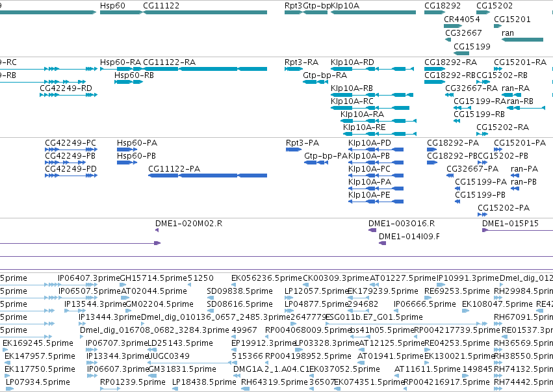Image resolution: width=553 pixels, height=392 pixels.
Task: Open protein Rpt3-PA
Action: (302, 143)
